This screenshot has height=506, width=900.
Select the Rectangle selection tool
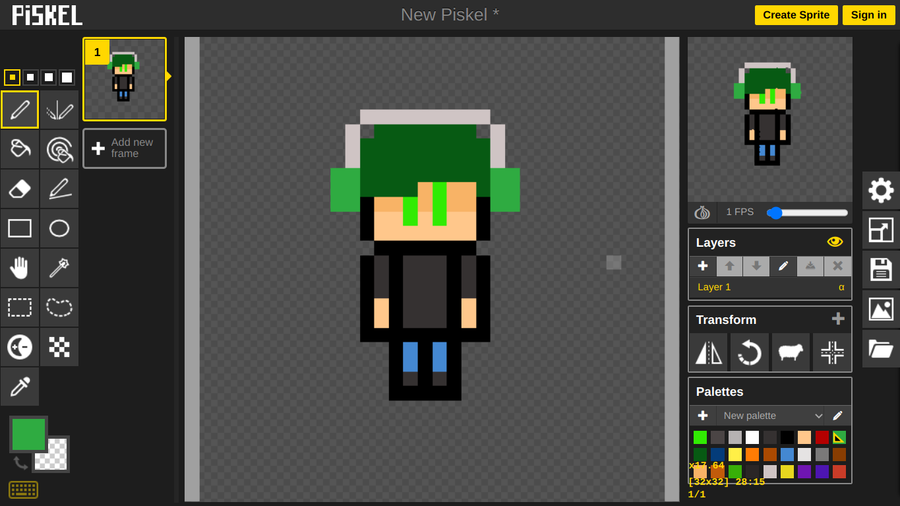(20, 307)
